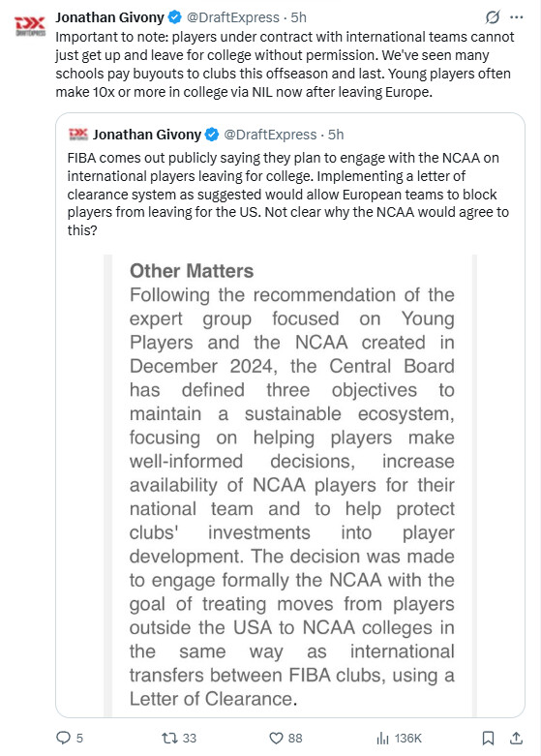Open the reply comment icon
The image size is (541, 756).
click(64, 738)
